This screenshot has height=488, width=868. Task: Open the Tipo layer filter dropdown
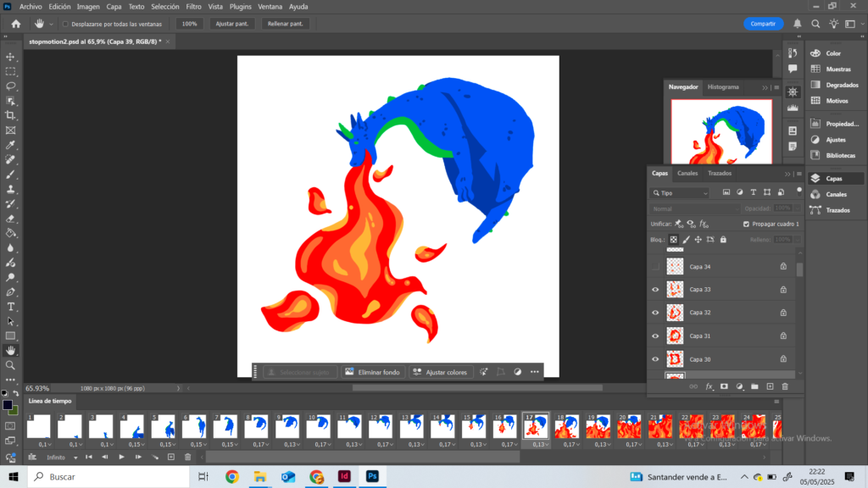[x=680, y=193]
